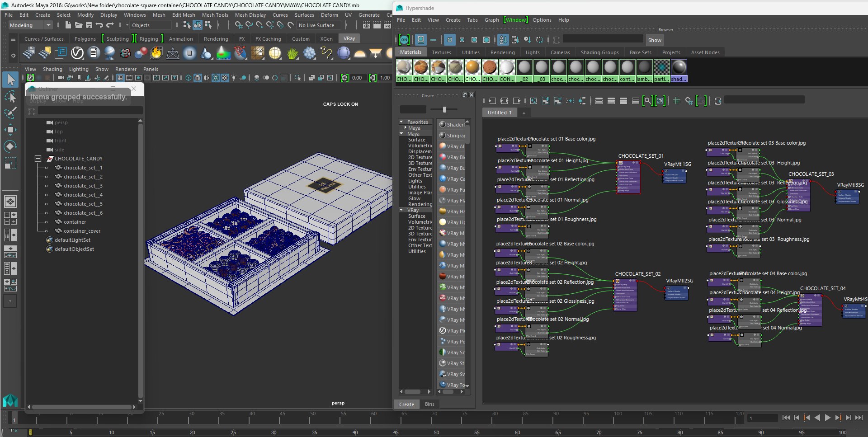Click go to start of playback range

pyautogui.click(x=786, y=418)
